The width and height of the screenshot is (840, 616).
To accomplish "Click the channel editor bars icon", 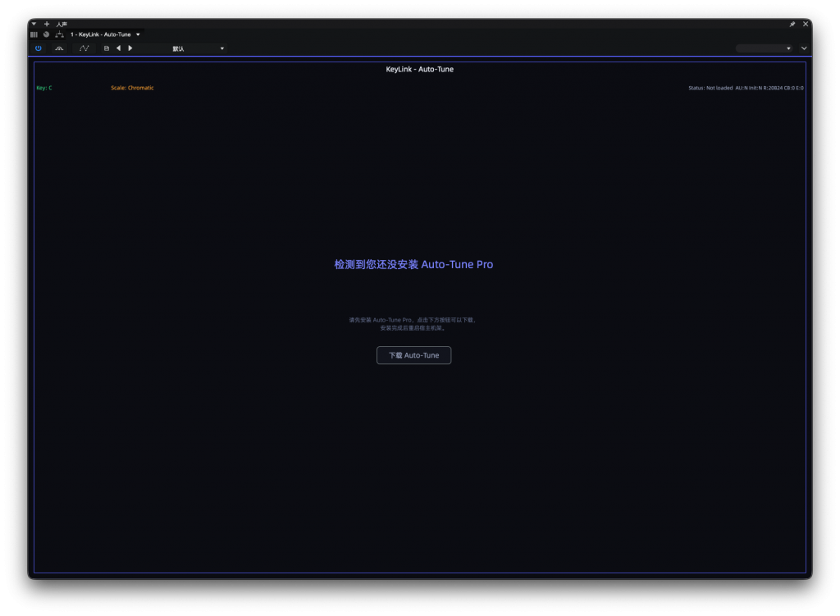I will pos(34,34).
